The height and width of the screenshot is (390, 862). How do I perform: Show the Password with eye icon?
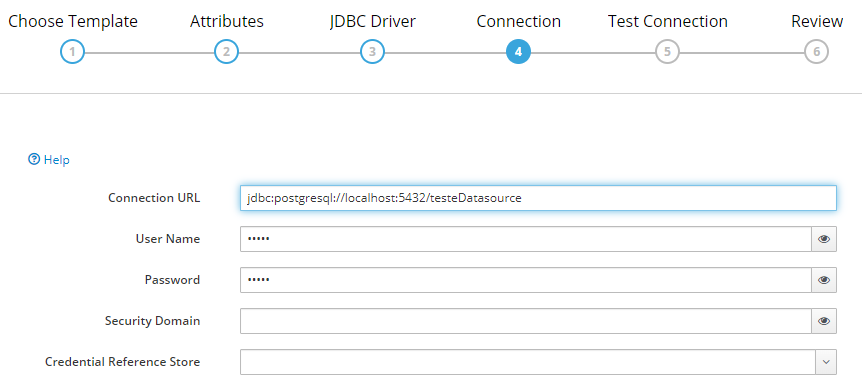(x=824, y=280)
